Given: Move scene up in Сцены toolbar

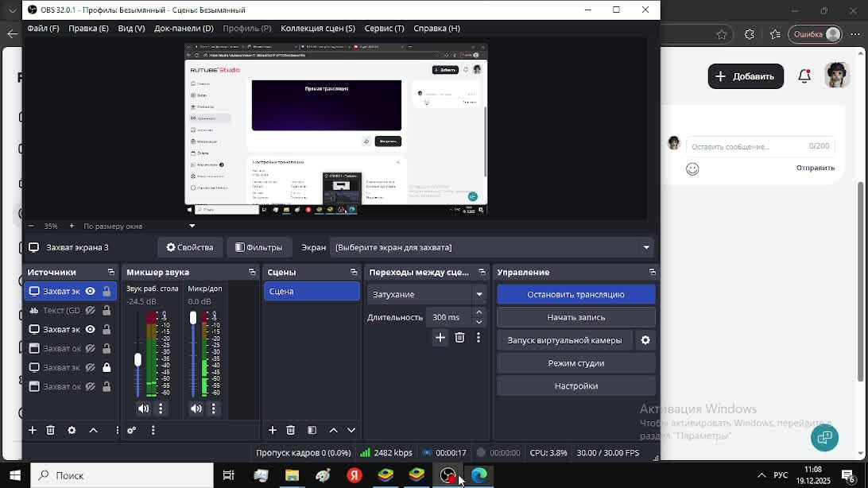Looking at the screenshot, I should (x=333, y=430).
